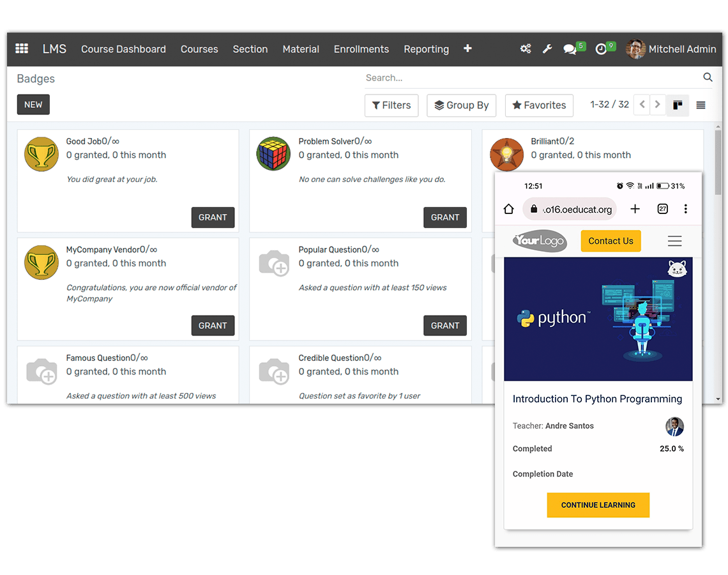Switch to kanban view

click(x=678, y=105)
